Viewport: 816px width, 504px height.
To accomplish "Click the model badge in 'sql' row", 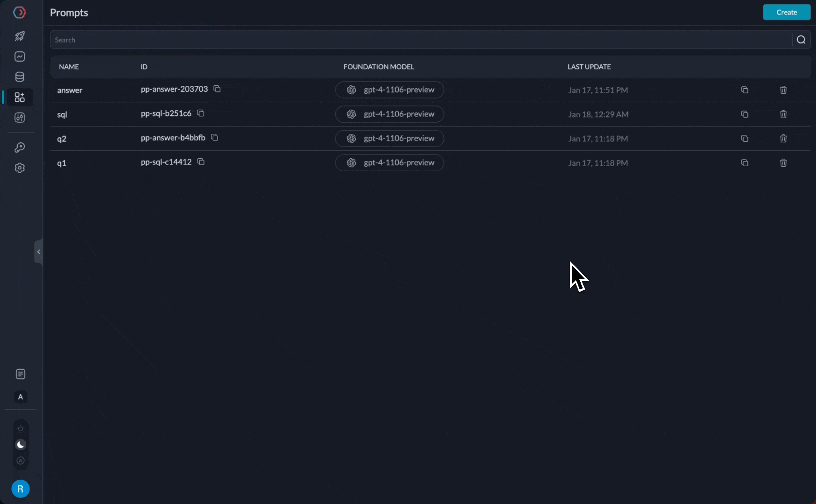I will tap(389, 114).
